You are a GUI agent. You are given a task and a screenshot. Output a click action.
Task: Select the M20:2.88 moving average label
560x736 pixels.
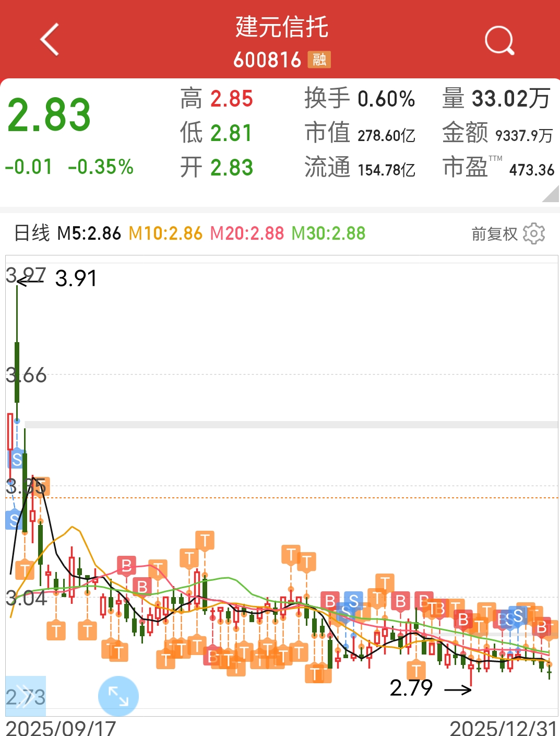click(x=247, y=233)
